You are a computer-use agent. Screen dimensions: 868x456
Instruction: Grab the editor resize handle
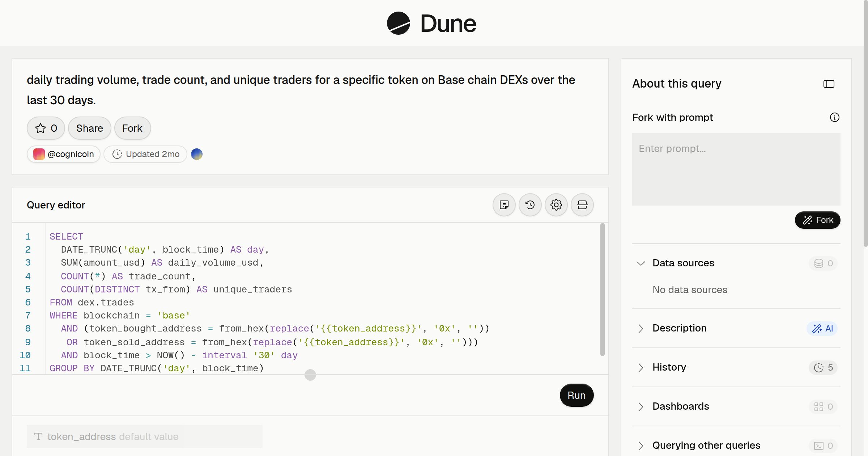point(310,375)
